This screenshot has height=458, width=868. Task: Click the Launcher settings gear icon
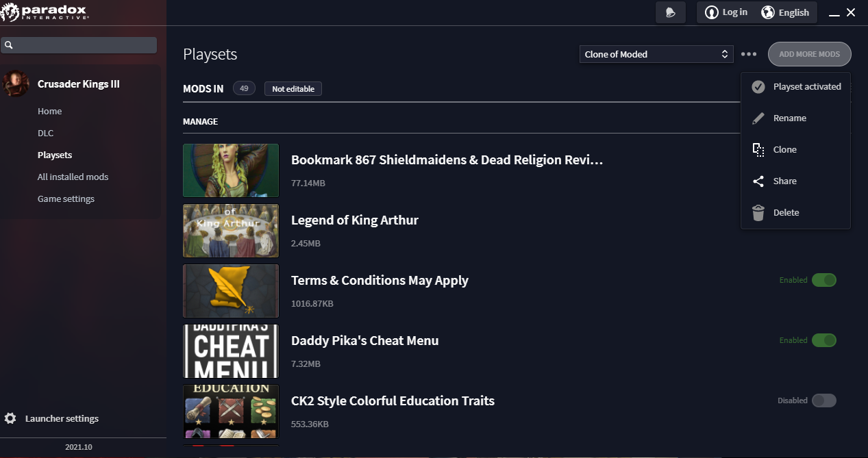coord(10,418)
